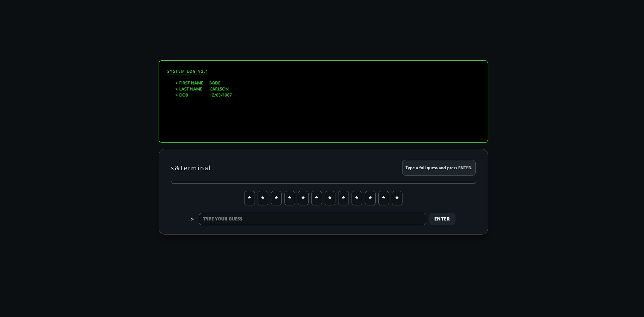
Task: Focus the TYPE YOUR GUESS input field
Action: pyautogui.click(x=312, y=219)
